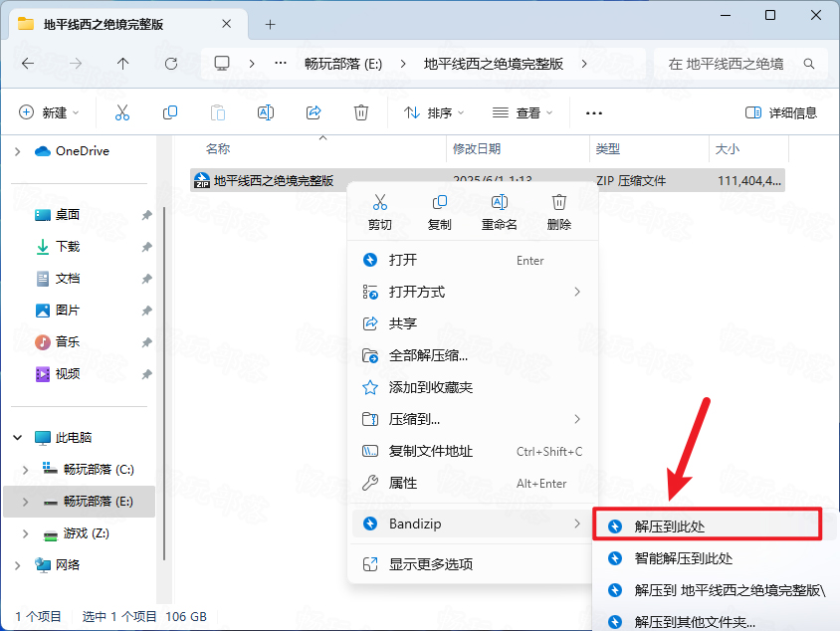Click the address bar ellipsis button
Screen dimensions: 840x631
[281, 64]
